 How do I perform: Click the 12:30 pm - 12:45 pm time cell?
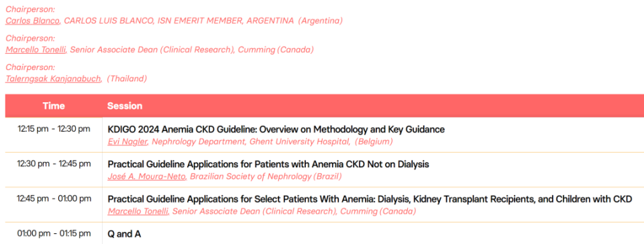(54, 164)
